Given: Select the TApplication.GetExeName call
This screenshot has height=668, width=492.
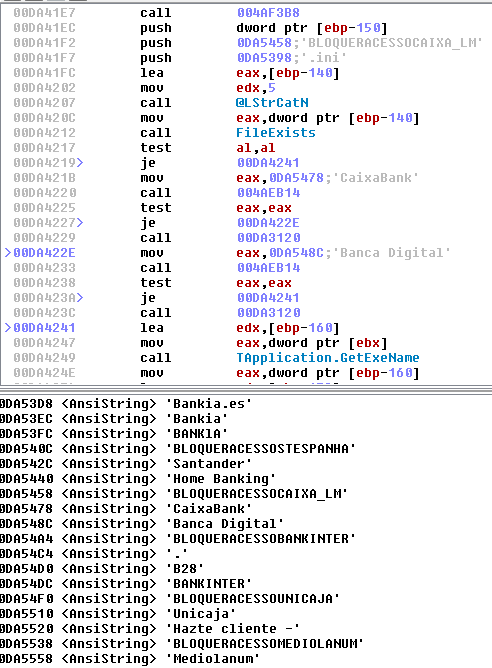Looking at the screenshot, I should [328, 358].
